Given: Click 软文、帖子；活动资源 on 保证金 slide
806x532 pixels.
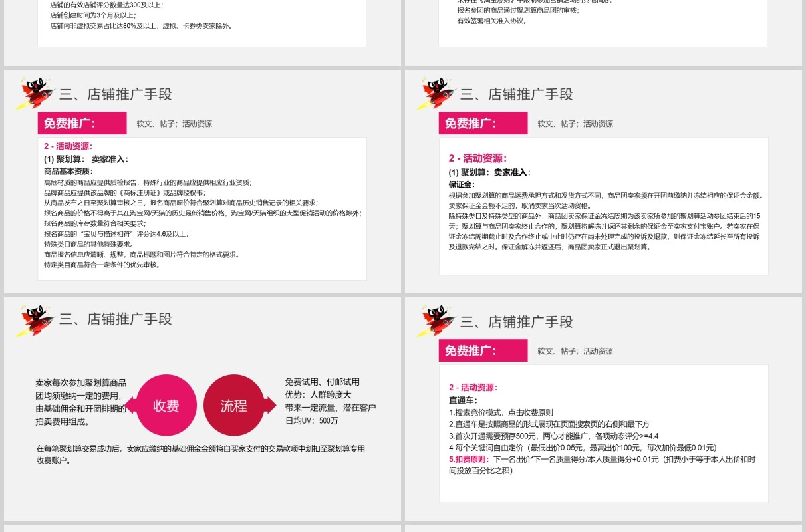Looking at the screenshot, I should 575,124.
